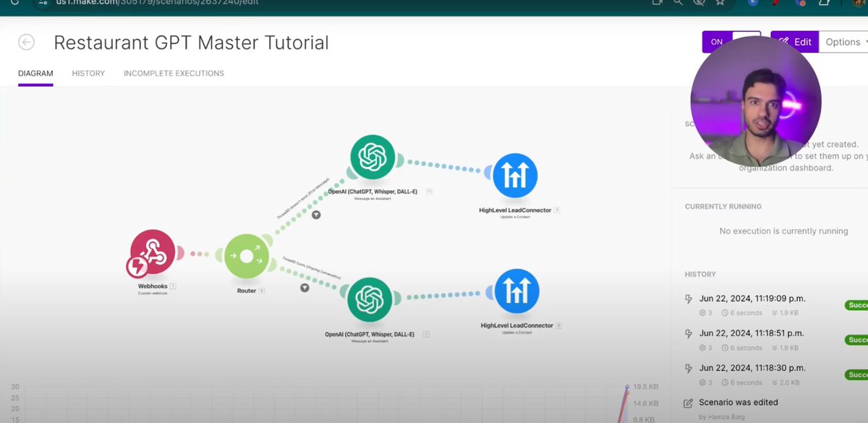This screenshot has width=868, height=423.
Task: Click the lightning instant-trigger badge on Webhooks
Action: tap(137, 268)
